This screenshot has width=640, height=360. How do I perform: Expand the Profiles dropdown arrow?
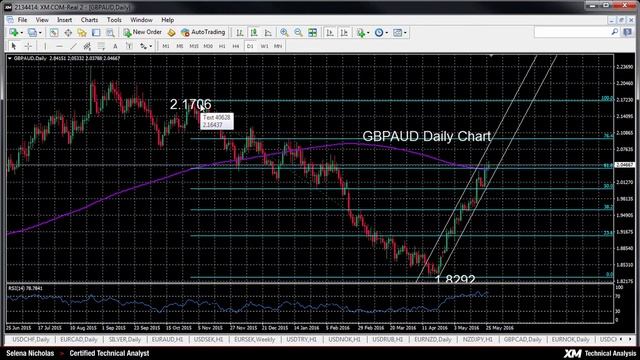pos(40,33)
